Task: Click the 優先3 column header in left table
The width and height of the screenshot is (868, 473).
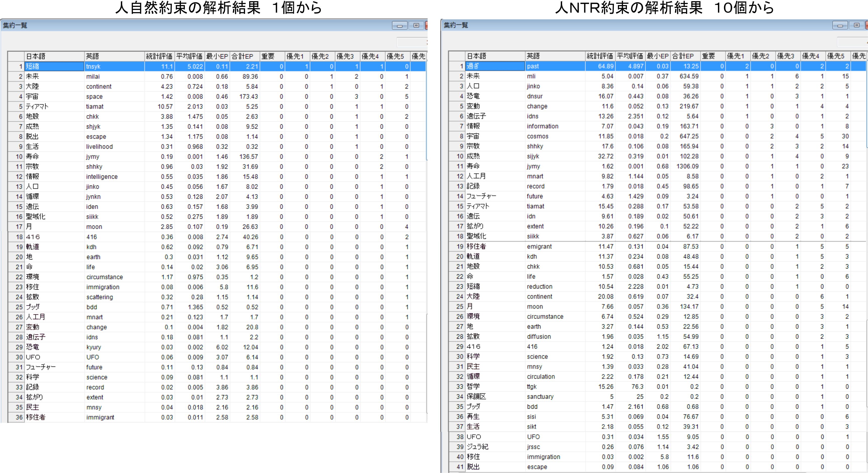Action: [x=347, y=56]
